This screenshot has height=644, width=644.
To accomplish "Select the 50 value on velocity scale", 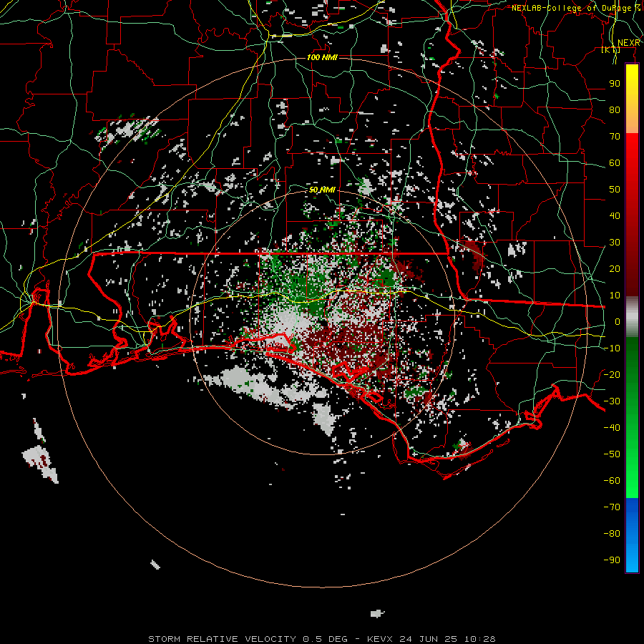I will 615,190.
